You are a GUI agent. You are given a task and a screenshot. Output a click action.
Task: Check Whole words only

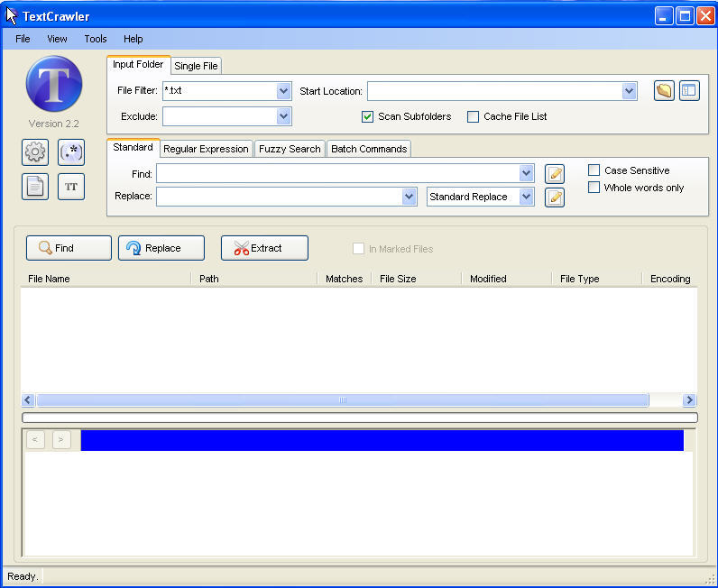click(x=594, y=188)
